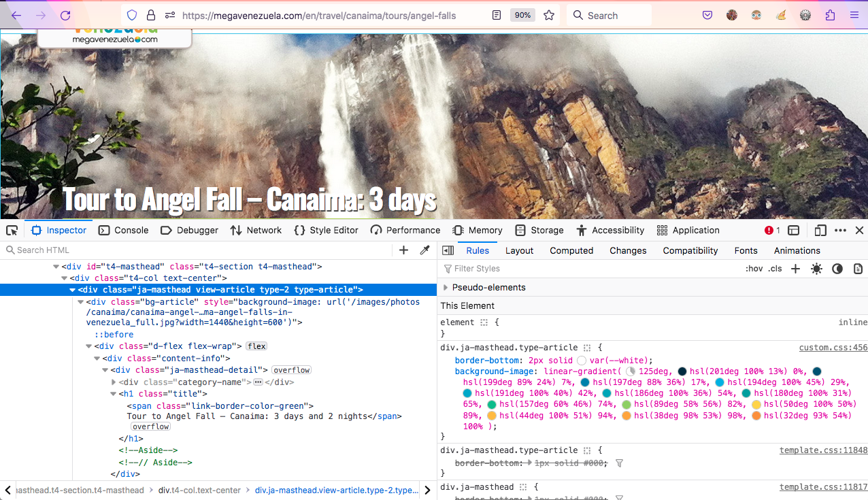Open custom.css:456 source link
Image resolution: width=868 pixels, height=500 pixels.
point(833,348)
